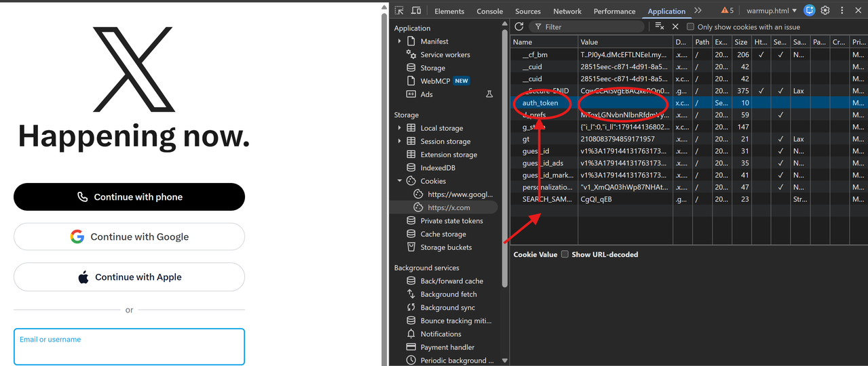Enable Only show cookies with an issue

690,26
